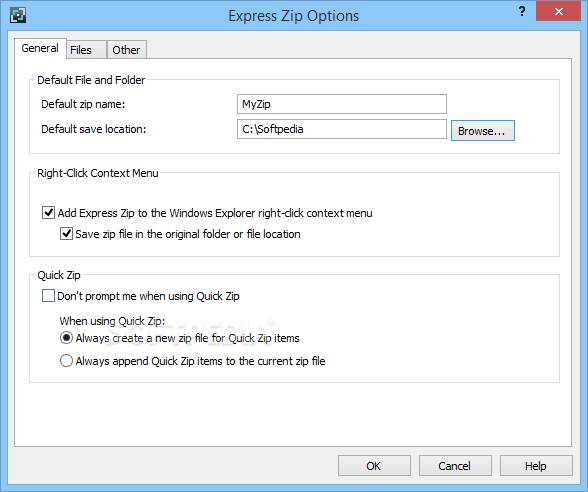Click the Default zip name field
Viewport: 588px width, 492px height.
[342, 104]
